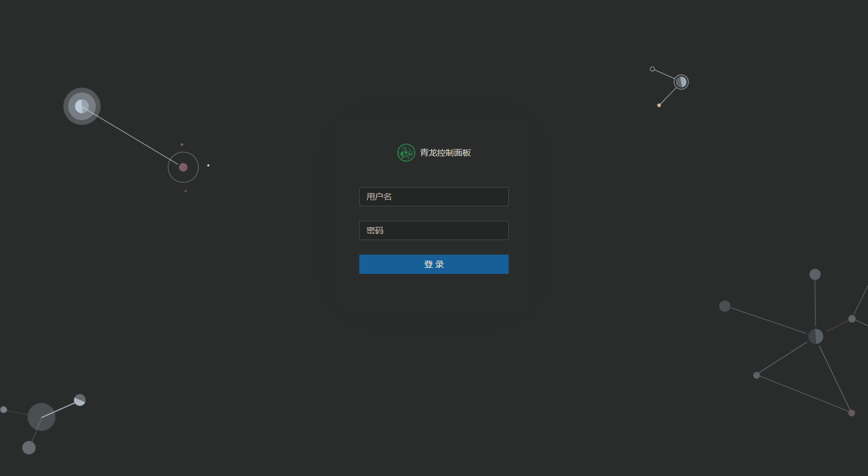The image size is (868, 476).
Task: Focus the 用户名 username field
Action: coord(433,196)
